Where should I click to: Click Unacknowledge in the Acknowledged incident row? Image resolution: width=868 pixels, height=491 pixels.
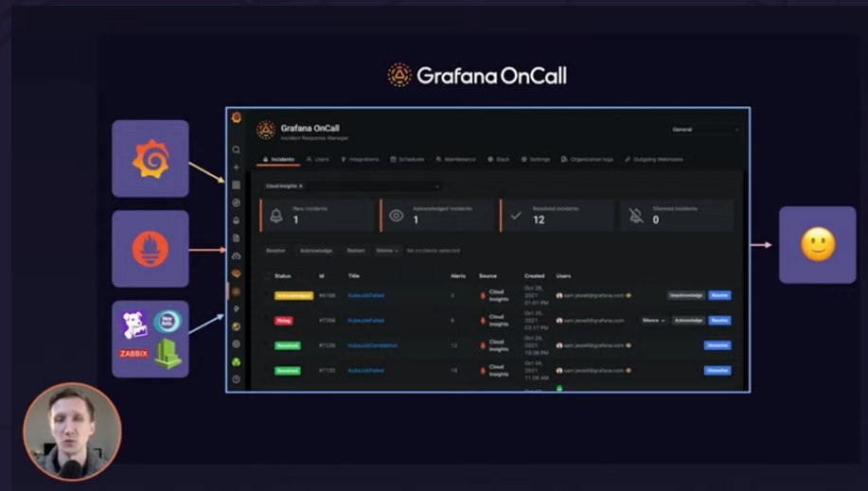(686, 295)
